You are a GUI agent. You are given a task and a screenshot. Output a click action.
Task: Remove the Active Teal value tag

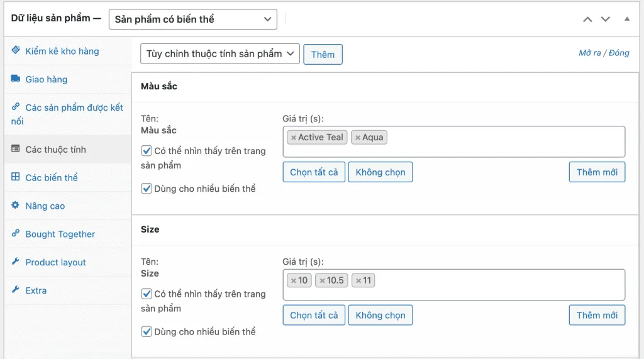pyautogui.click(x=294, y=138)
